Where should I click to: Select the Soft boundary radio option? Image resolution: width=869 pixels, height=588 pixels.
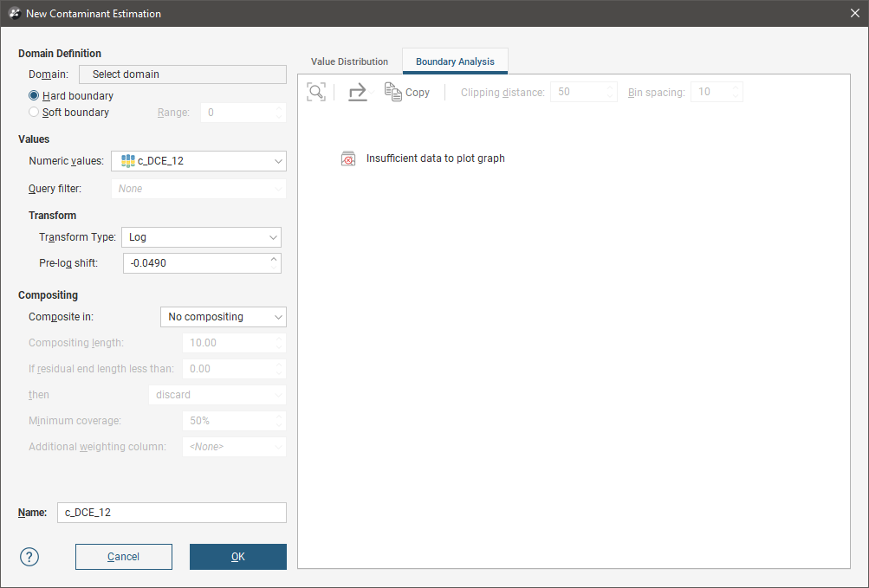tap(34, 113)
